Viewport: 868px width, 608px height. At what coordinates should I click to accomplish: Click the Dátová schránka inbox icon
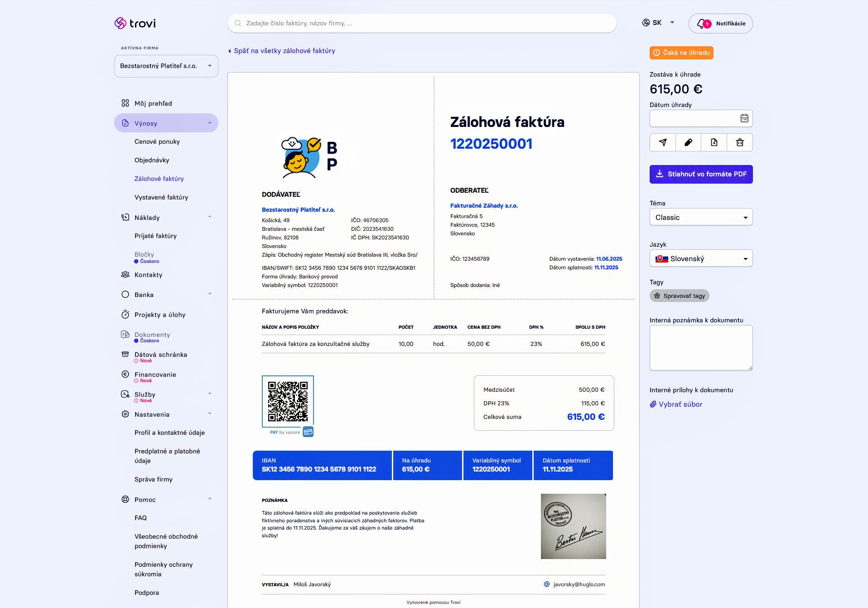coord(125,355)
